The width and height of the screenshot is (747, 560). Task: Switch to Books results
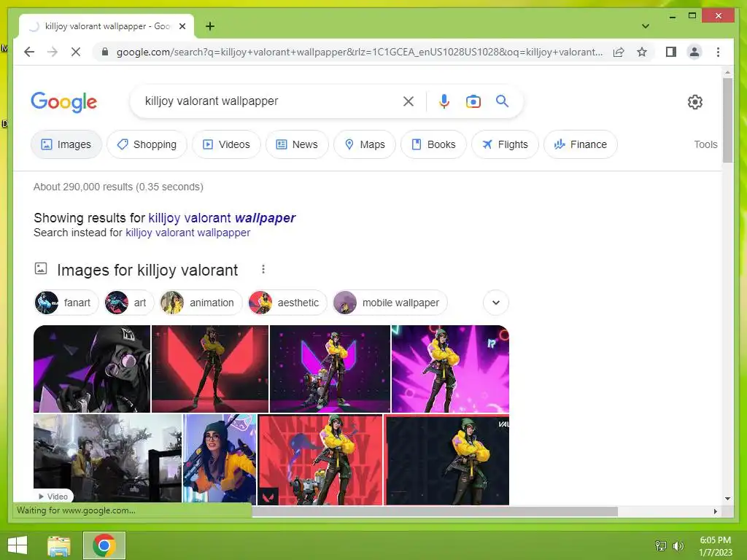point(433,144)
